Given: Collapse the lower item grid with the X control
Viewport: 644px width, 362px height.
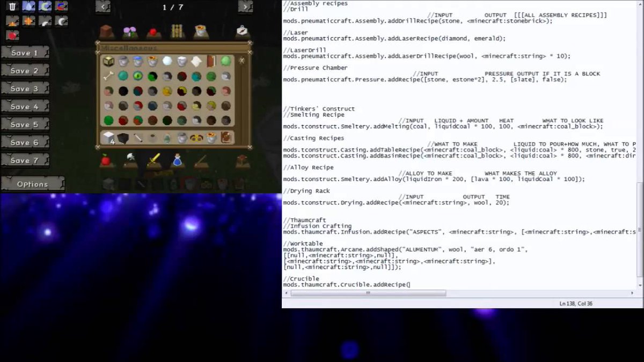Looking at the screenshot, I should tap(250, 146).
